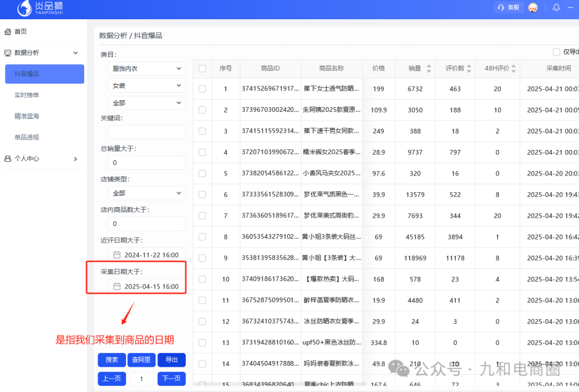Tick the checkbox for row 1
The image size is (579, 392).
202,89
